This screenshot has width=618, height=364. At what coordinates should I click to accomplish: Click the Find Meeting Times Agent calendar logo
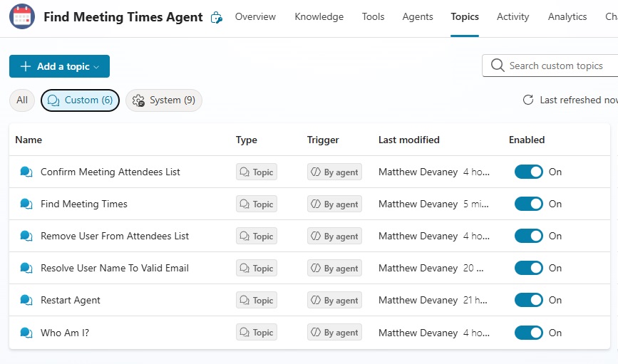tap(22, 16)
